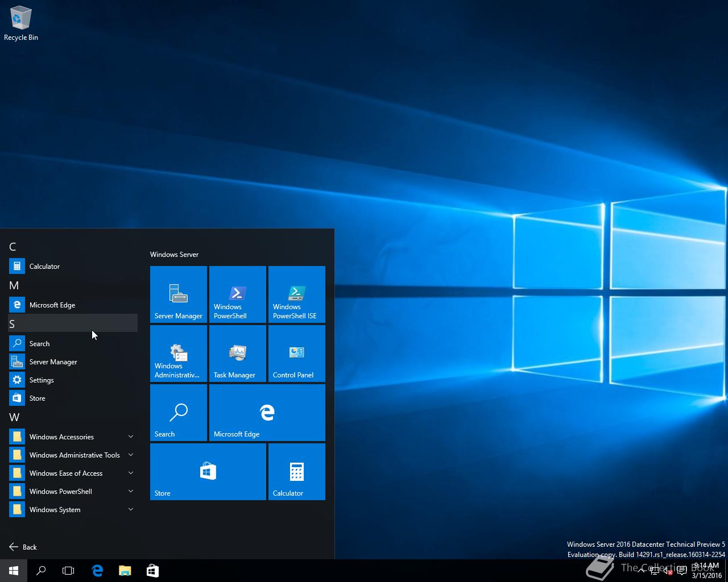The image size is (728, 582).
Task: Launch Edge from the taskbar
Action: (97, 571)
